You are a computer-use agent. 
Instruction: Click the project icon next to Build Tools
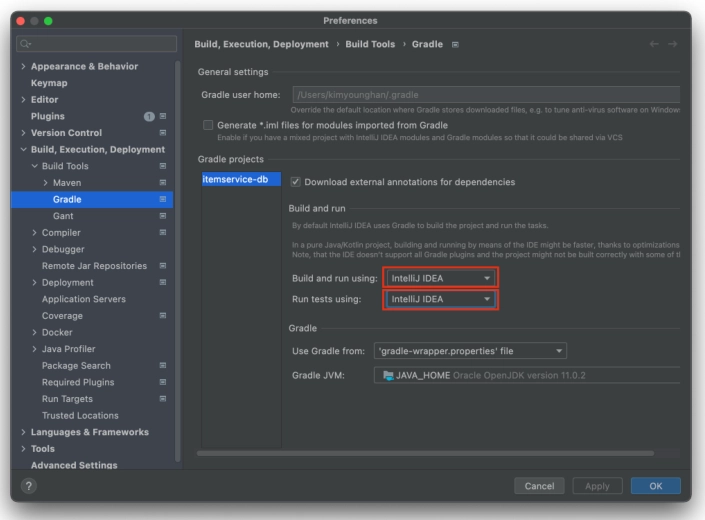(163, 166)
